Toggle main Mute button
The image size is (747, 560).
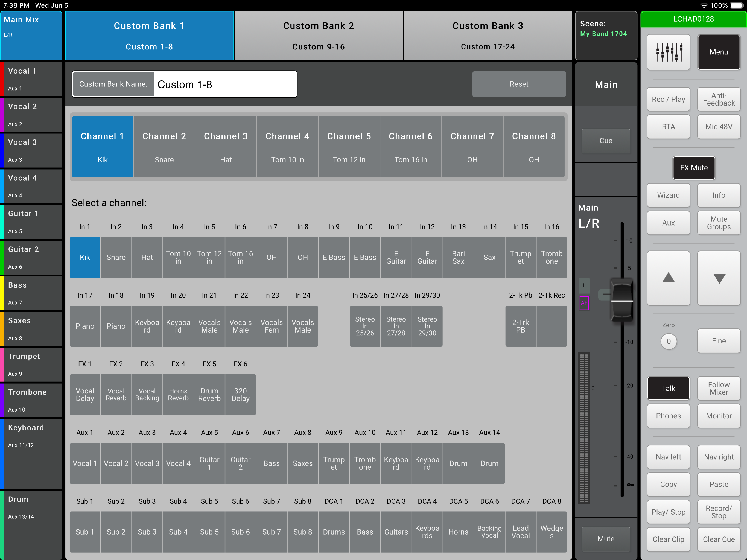[x=606, y=539]
